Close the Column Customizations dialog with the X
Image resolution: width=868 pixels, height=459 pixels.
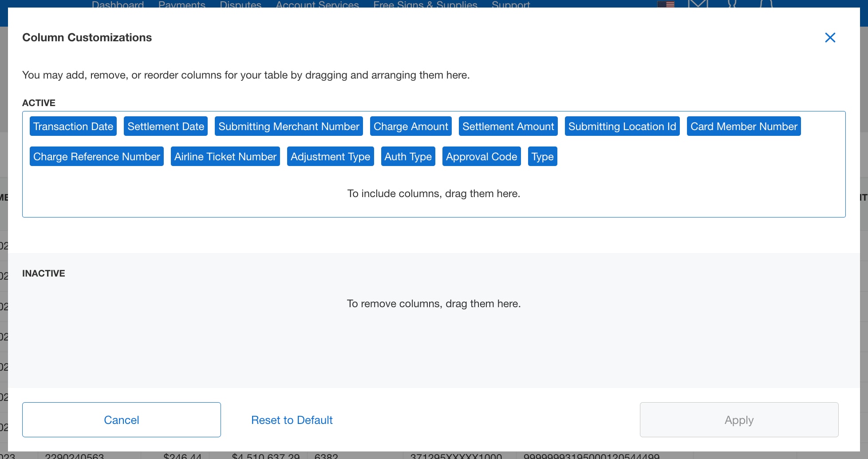tap(830, 38)
